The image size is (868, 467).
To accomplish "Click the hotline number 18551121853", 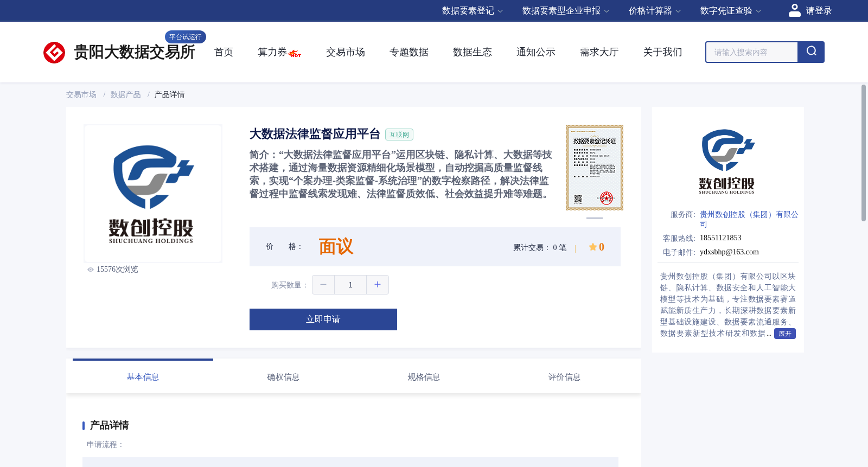I will [x=720, y=238].
